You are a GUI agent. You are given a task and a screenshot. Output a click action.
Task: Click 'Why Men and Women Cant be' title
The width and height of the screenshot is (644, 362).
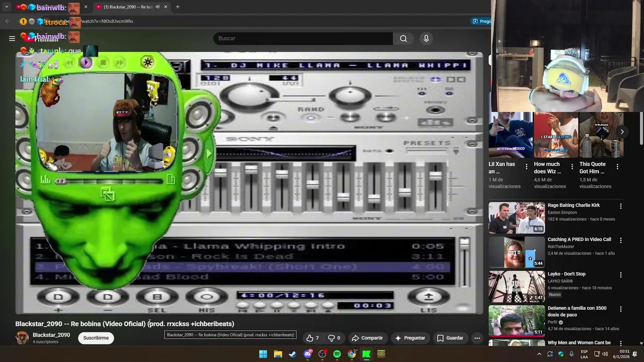click(579, 343)
